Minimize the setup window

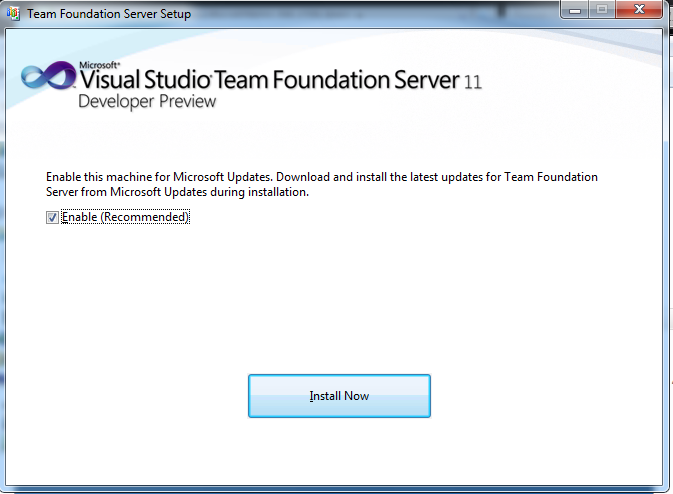click(574, 12)
